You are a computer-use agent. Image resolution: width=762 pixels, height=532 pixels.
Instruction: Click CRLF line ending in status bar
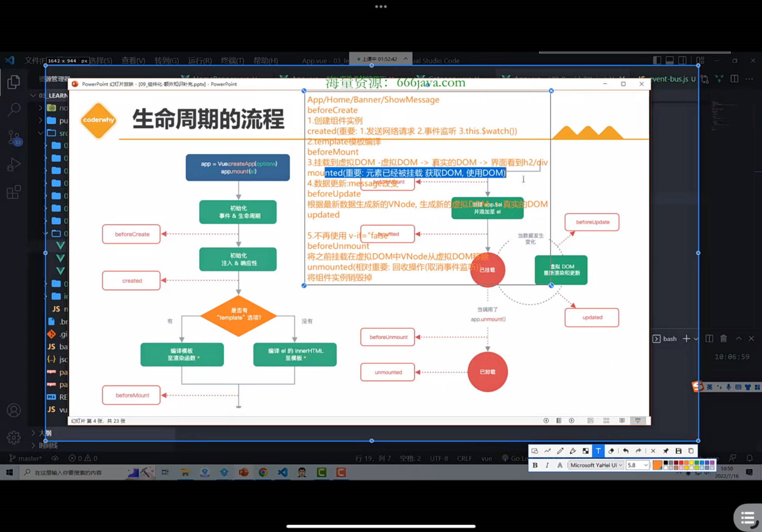[x=464, y=458]
